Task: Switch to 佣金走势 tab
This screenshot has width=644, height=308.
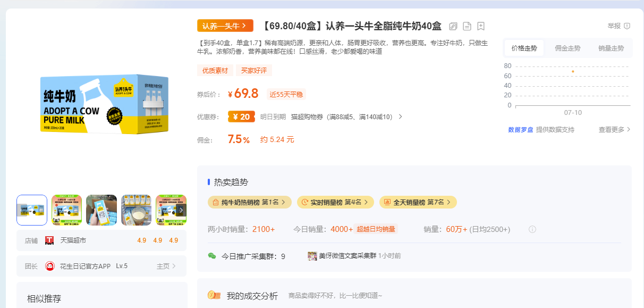Action: point(567,48)
